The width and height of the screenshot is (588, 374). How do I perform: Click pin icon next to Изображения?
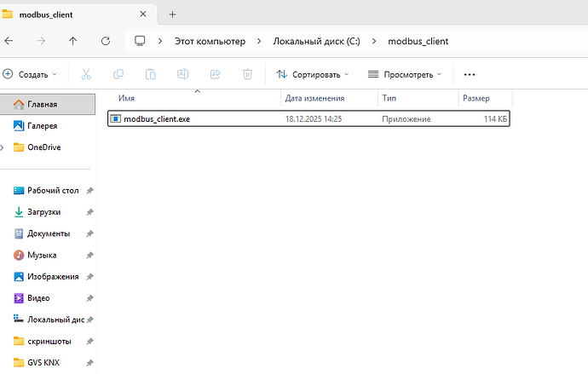(x=89, y=277)
